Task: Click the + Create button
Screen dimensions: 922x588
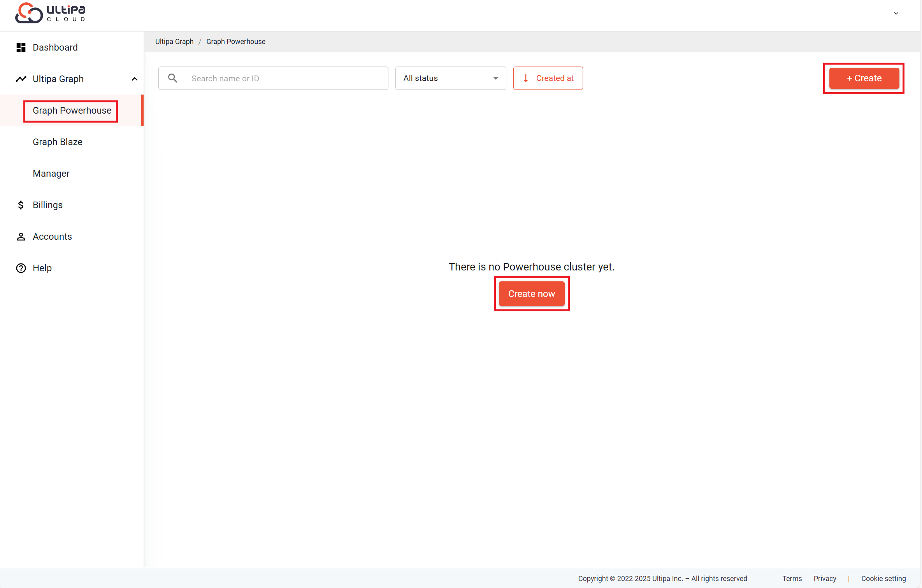Action: pyautogui.click(x=864, y=78)
